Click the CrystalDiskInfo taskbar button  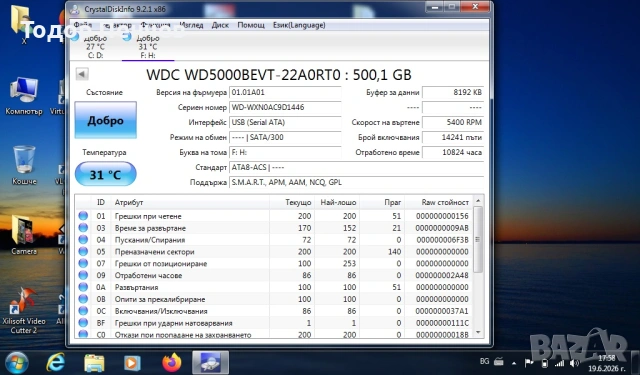(x=210, y=362)
